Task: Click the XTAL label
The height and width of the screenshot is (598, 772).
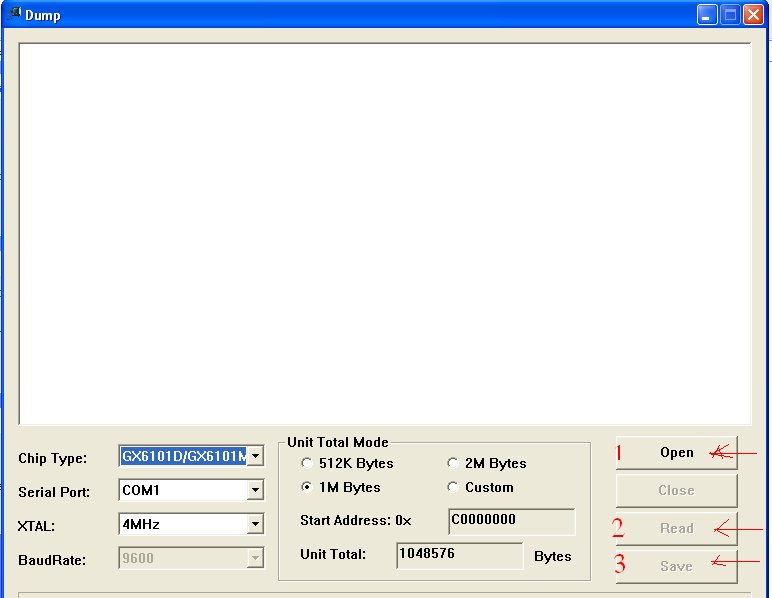Action: coord(36,526)
